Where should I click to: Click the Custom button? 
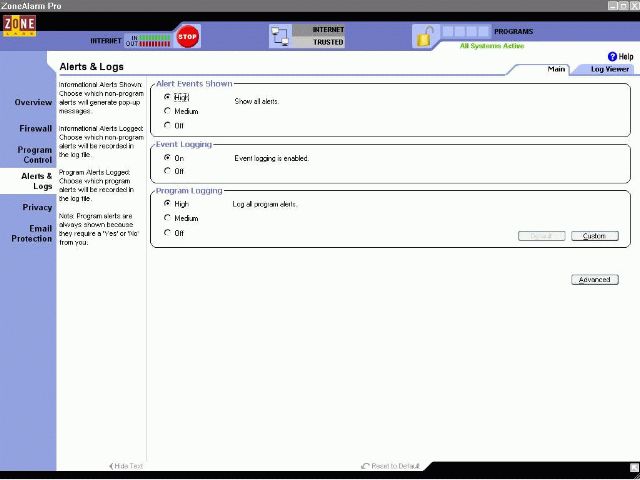coord(594,236)
